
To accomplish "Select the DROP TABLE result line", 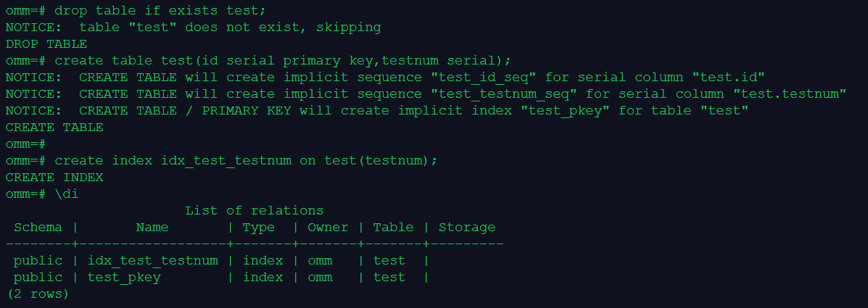I will [46, 44].
